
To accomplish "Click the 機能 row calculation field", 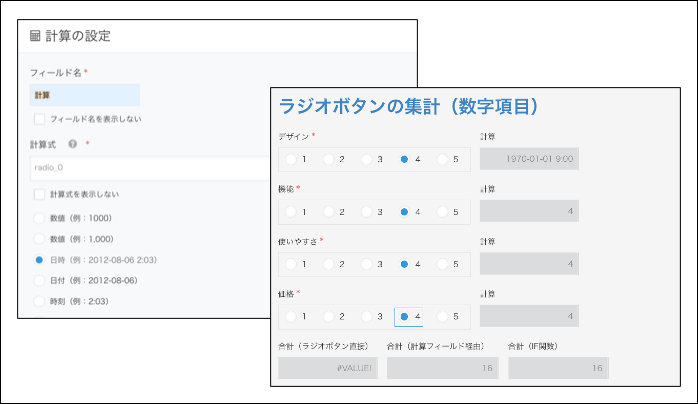I will tap(529, 211).
